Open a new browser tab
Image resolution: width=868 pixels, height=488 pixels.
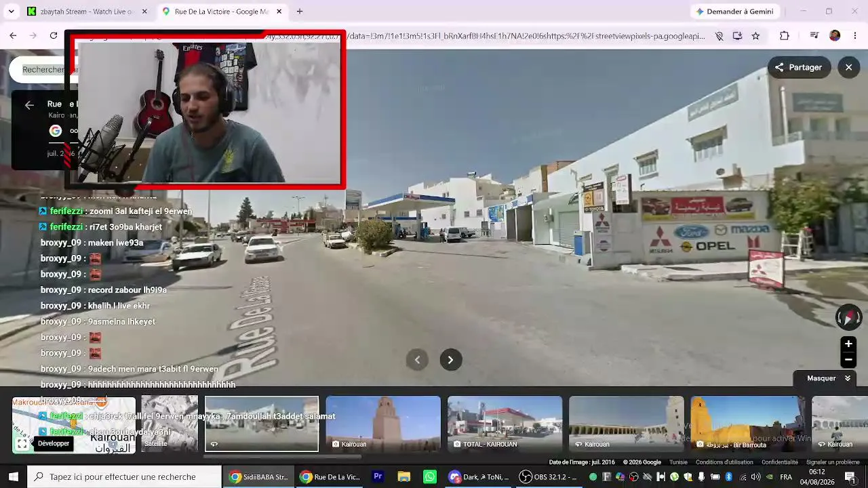[x=300, y=12]
